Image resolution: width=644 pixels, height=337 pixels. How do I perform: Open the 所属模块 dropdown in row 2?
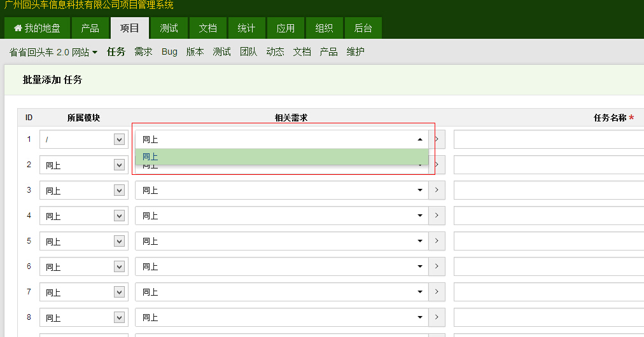tap(84, 165)
